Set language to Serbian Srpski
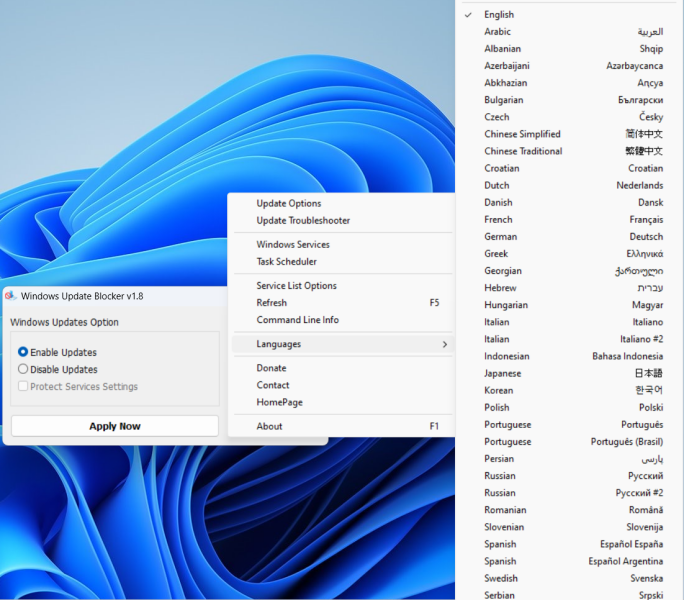Image resolution: width=684 pixels, height=600 pixels. click(569, 594)
